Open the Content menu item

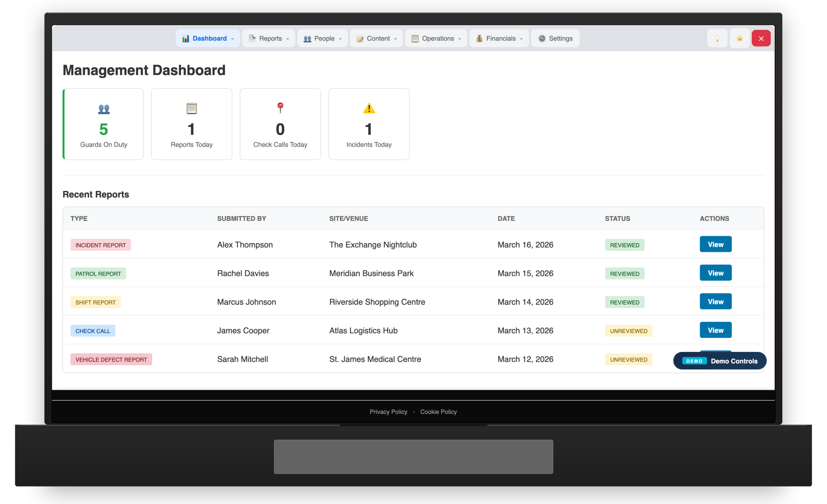coord(378,38)
